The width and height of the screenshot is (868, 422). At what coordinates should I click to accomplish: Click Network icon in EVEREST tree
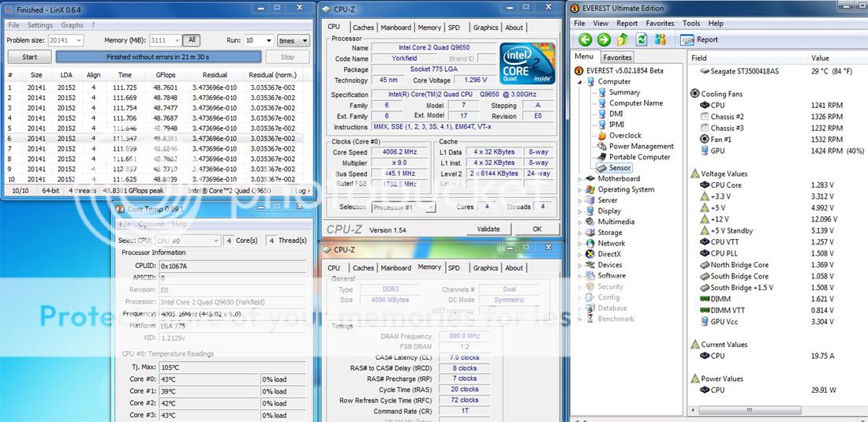tap(590, 244)
